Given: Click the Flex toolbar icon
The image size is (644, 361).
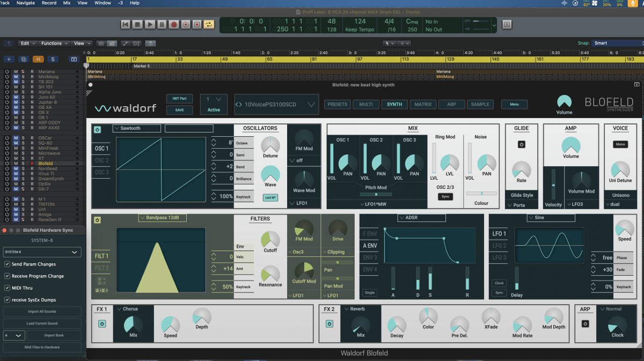Looking at the screenshot, I should [137, 43].
